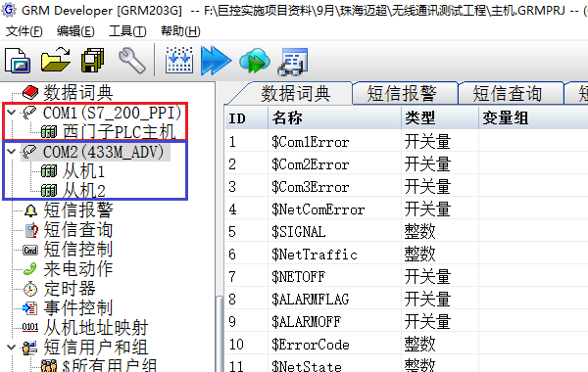This screenshot has width=588, height=372.
Task: Select 数据词典 in the project tree
Action: tap(78, 93)
